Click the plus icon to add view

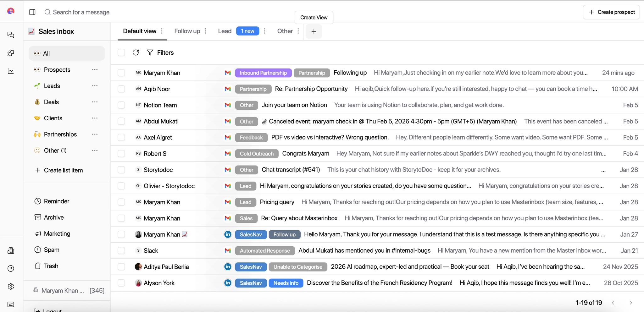coord(314,31)
